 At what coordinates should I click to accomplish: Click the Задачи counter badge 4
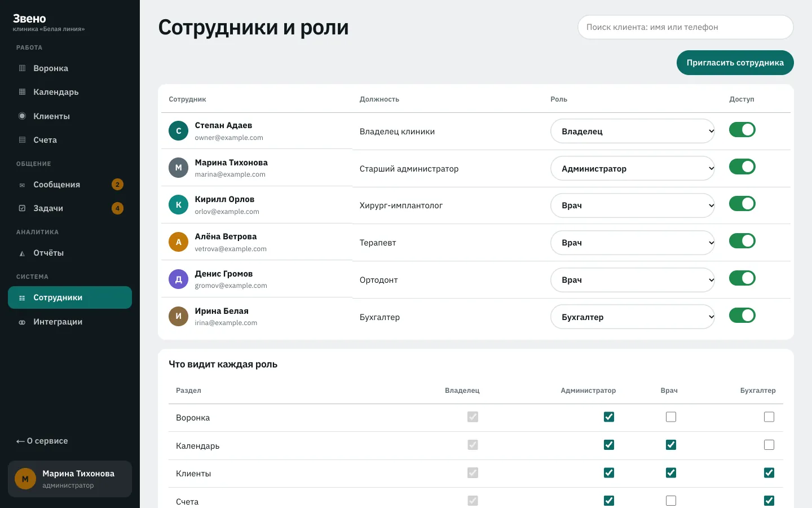point(117,208)
